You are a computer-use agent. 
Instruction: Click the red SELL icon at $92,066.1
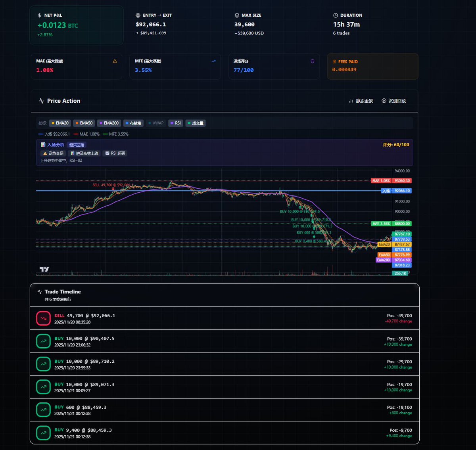click(43, 318)
